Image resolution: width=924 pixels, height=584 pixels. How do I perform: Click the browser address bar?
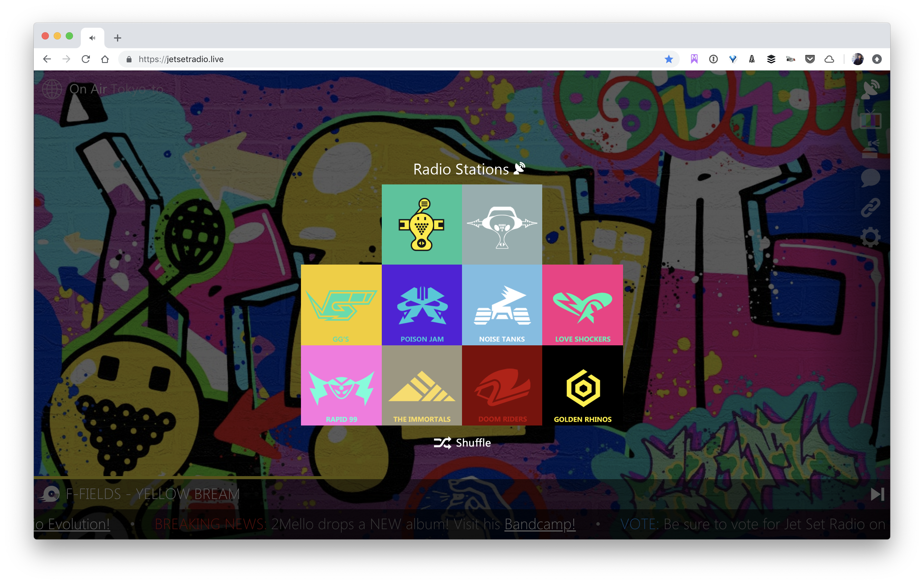click(x=384, y=59)
